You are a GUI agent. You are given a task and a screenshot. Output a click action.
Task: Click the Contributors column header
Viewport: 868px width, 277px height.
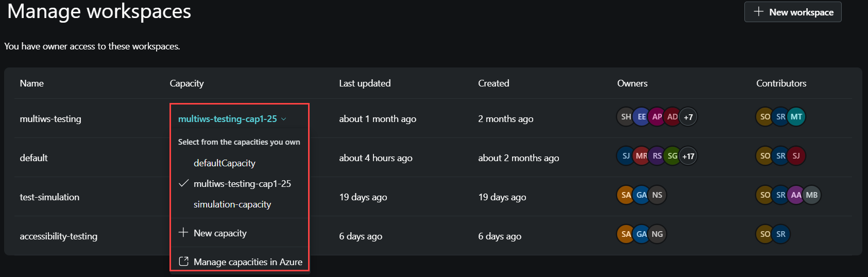[781, 83]
